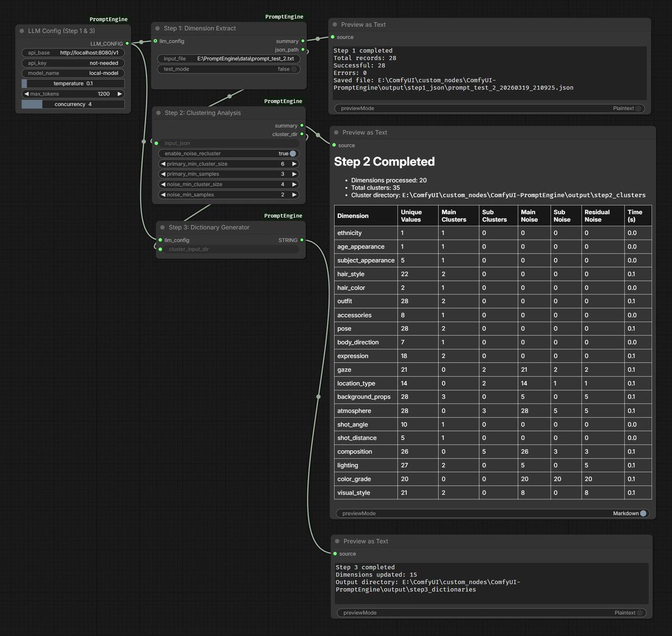Click 'Total clusters: 35' bullet text
Screen dimensions: 672x636
(375, 188)
